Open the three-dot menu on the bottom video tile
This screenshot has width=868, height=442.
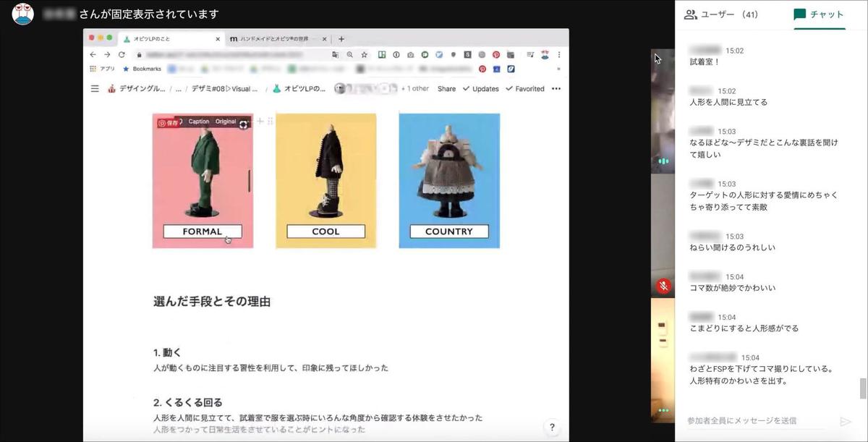point(663,409)
